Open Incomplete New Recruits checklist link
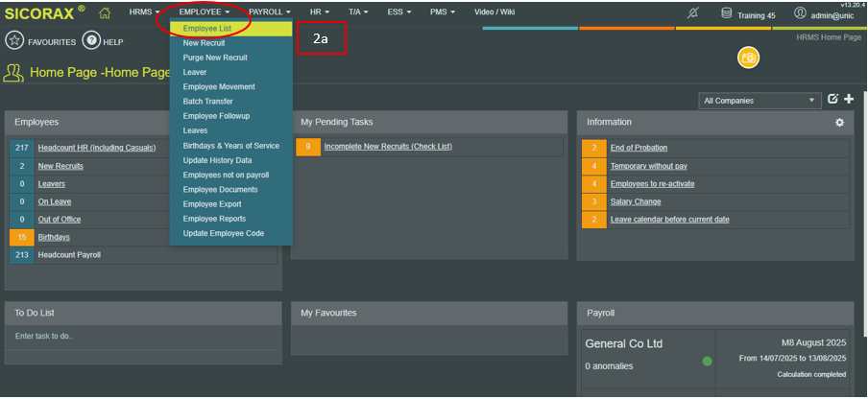Image resolution: width=868 pixels, height=399 pixels. 387,147
